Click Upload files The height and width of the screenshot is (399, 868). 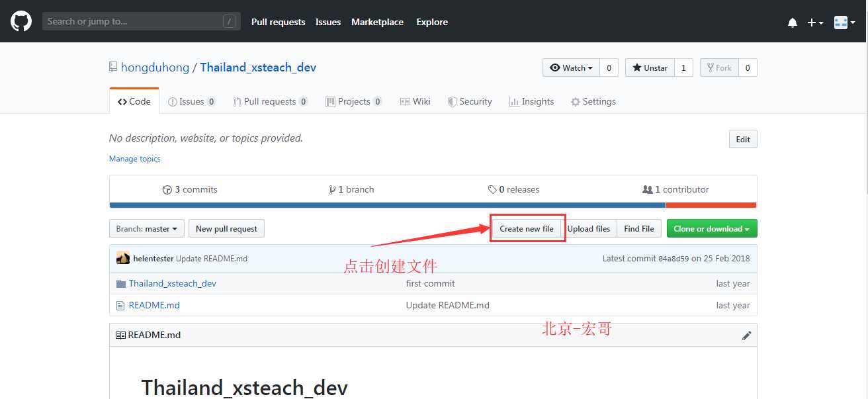[589, 229]
